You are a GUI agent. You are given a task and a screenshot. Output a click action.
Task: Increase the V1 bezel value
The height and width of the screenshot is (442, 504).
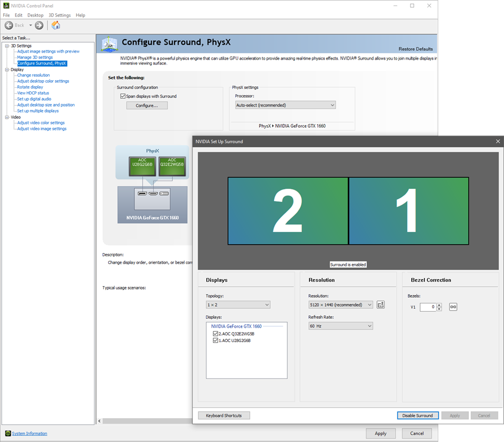pyautogui.click(x=439, y=305)
